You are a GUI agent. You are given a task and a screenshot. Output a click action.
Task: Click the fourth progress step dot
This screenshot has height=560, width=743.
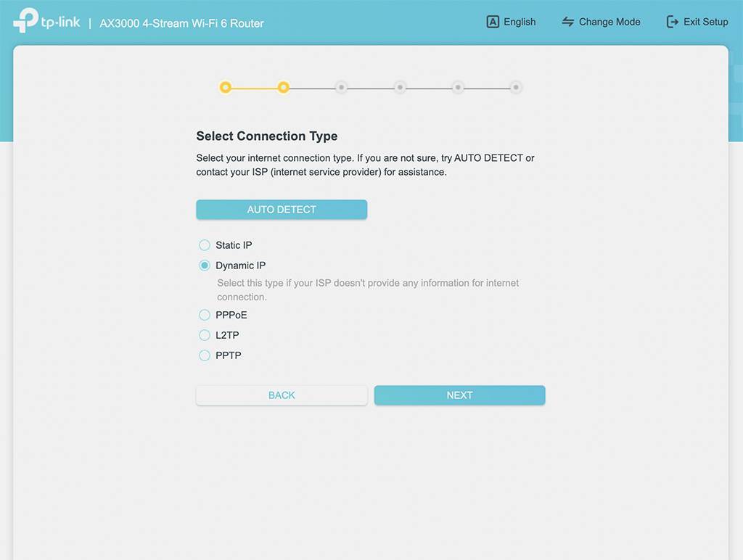[x=400, y=88]
